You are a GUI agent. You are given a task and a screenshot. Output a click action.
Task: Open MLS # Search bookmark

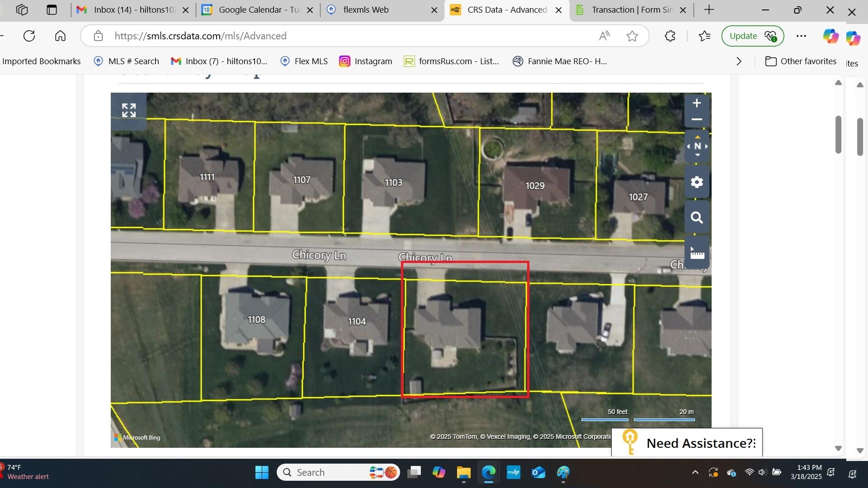(126, 61)
